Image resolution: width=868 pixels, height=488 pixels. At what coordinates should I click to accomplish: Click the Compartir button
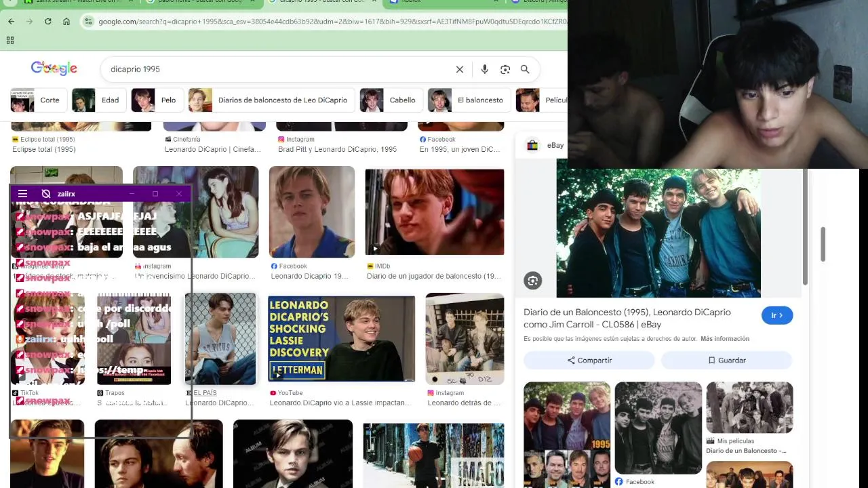click(x=589, y=361)
